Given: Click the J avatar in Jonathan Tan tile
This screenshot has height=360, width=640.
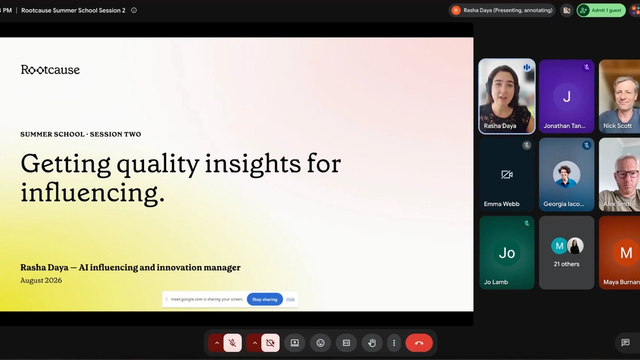Looking at the screenshot, I should coord(567,97).
